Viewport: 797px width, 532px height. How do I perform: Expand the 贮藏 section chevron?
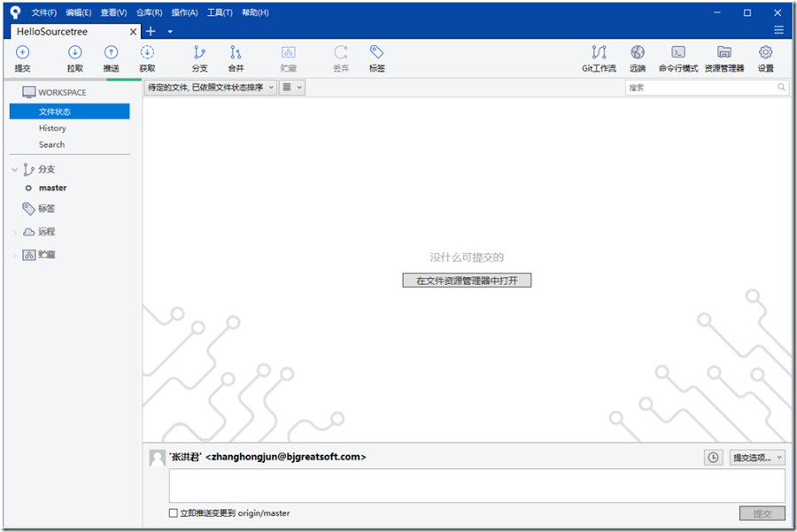[x=15, y=255]
